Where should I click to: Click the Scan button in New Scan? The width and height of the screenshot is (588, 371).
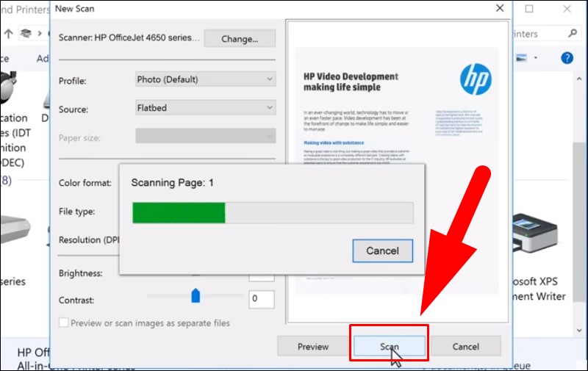pos(390,346)
